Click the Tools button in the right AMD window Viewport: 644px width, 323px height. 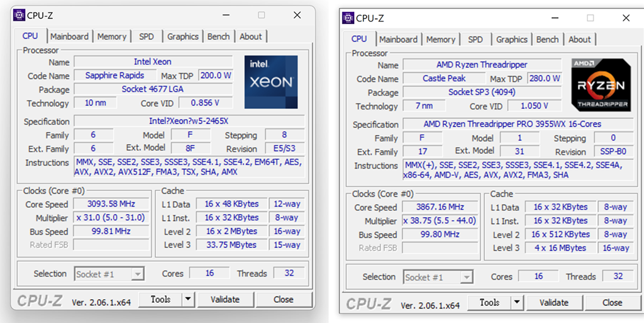pyautogui.click(x=489, y=303)
